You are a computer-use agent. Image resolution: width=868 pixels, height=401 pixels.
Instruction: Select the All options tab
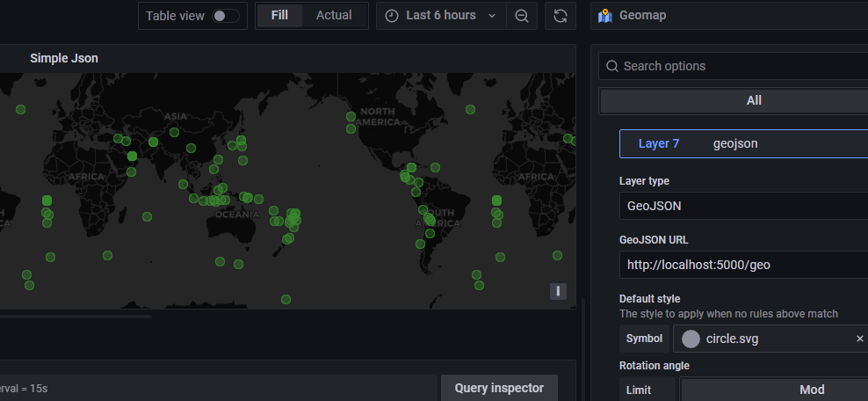[734, 100]
